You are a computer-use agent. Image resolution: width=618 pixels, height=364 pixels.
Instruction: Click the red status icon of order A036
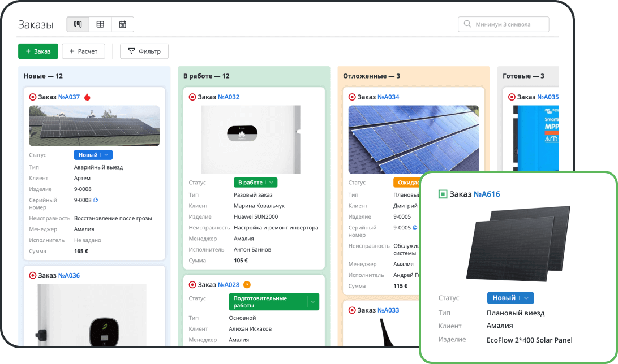pyautogui.click(x=33, y=276)
